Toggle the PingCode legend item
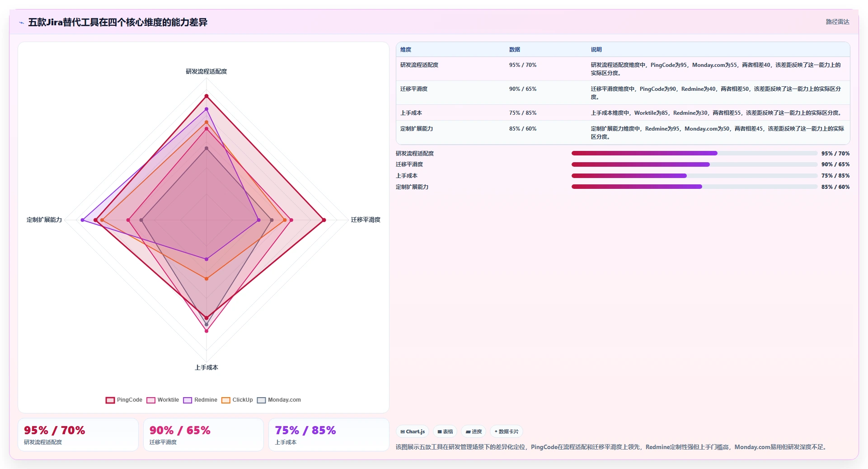The image size is (868, 469). click(x=124, y=400)
